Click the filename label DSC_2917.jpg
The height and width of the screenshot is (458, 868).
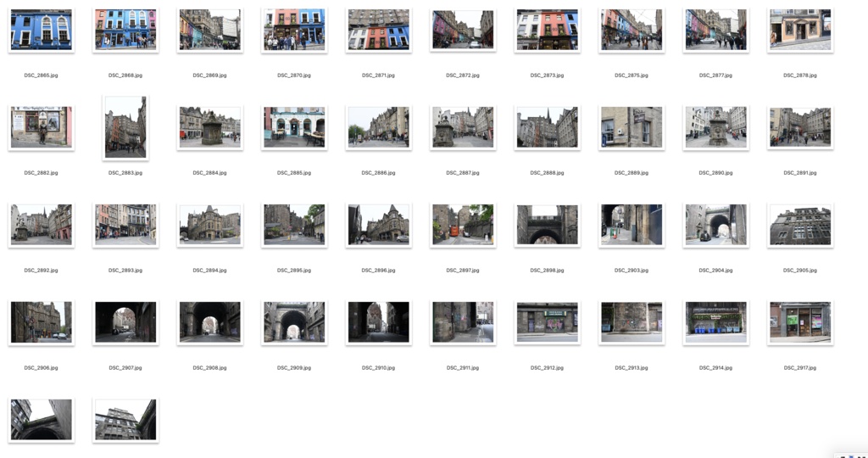click(x=800, y=368)
